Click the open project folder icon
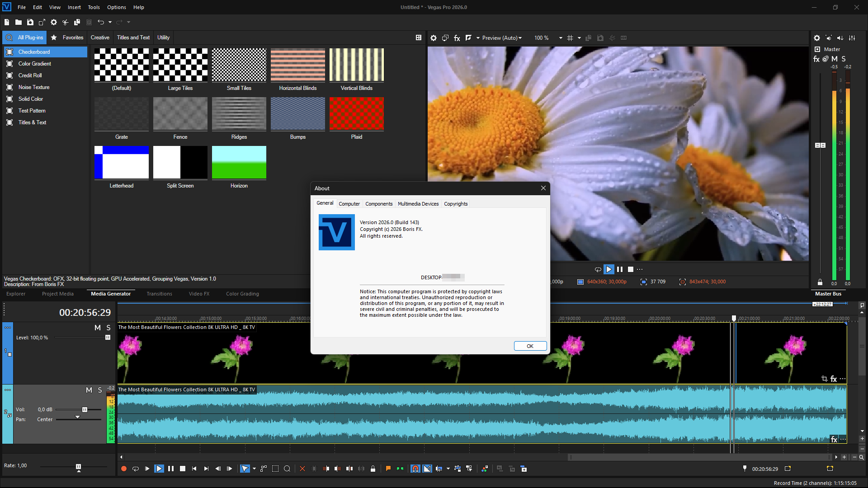This screenshot has width=868, height=488. [x=19, y=22]
